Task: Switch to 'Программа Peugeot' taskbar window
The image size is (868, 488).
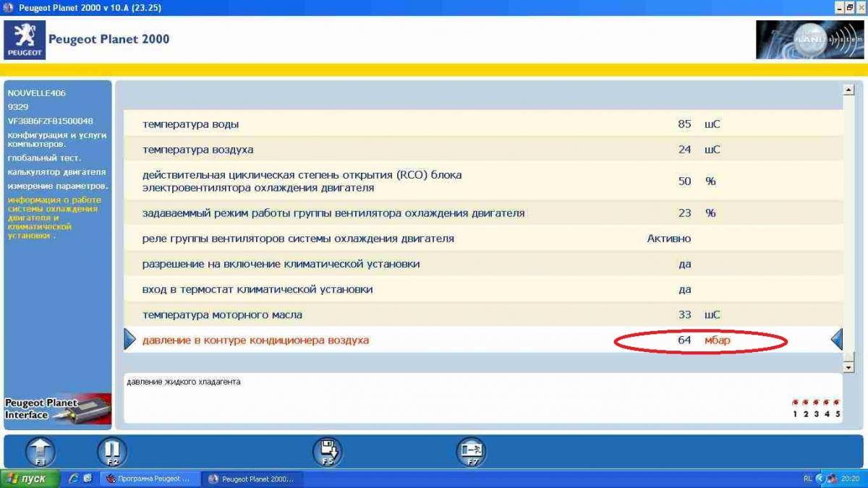Action: pos(148,479)
